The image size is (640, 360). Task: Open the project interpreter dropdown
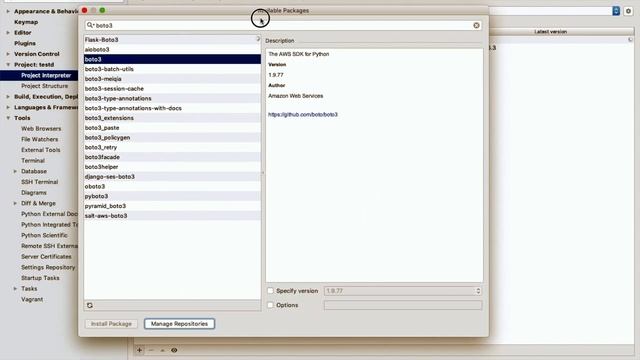pos(616,11)
